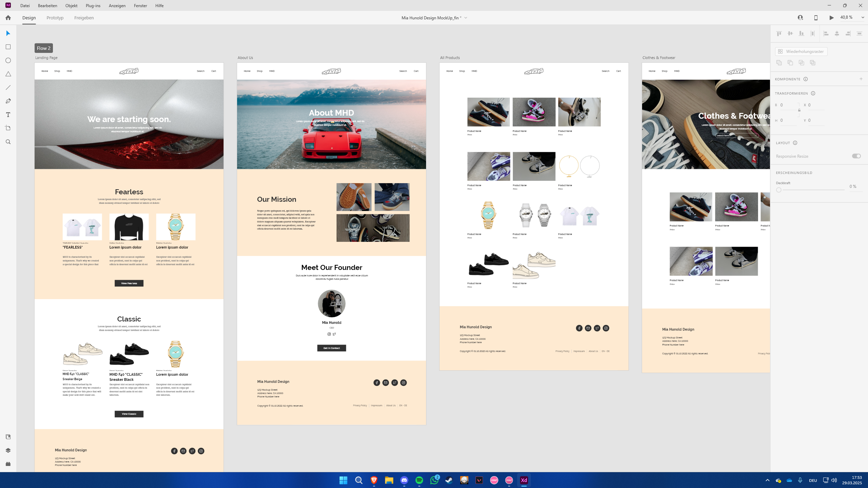The width and height of the screenshot is (868, 488).
Task: Open the Objekt menu
Action: [x=71, y=5]
